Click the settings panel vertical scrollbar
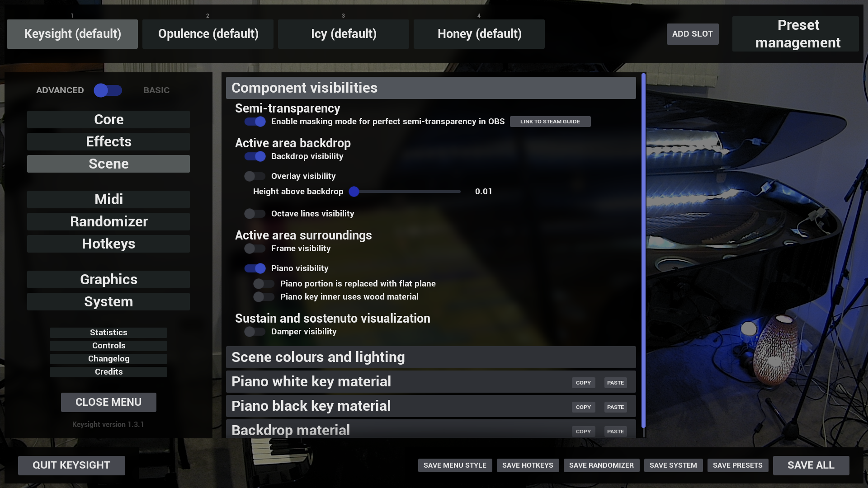Image resolution: width=868 pixels, height=488 pixels. [x=643, y=251]
